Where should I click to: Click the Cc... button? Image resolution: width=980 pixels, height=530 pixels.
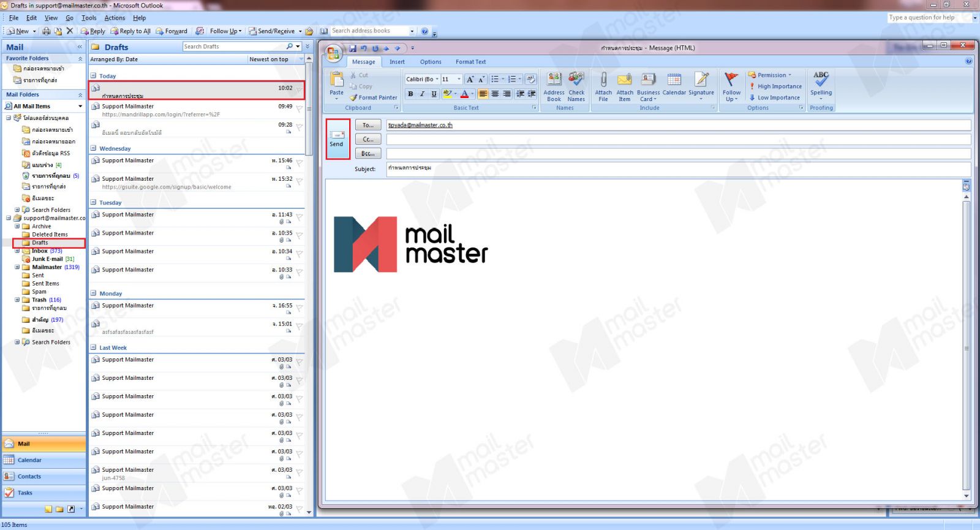[368, 139]
